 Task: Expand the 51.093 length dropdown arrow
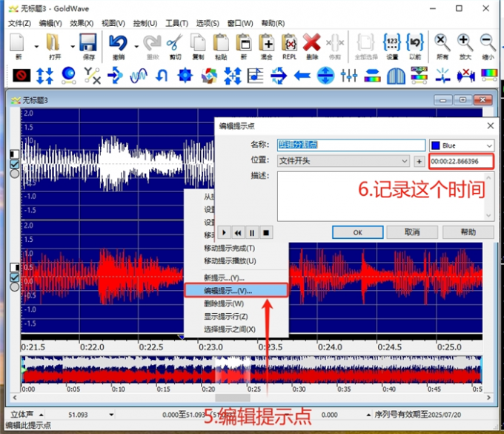tap(111, 415)
